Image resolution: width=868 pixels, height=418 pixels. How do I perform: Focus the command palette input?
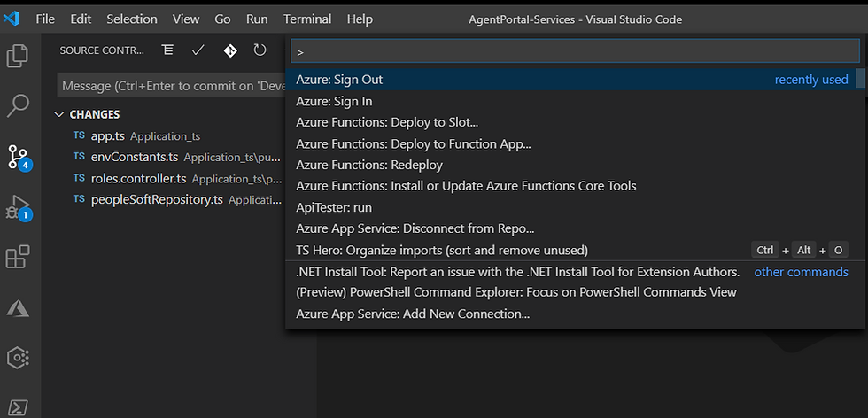tap(575, 51)
